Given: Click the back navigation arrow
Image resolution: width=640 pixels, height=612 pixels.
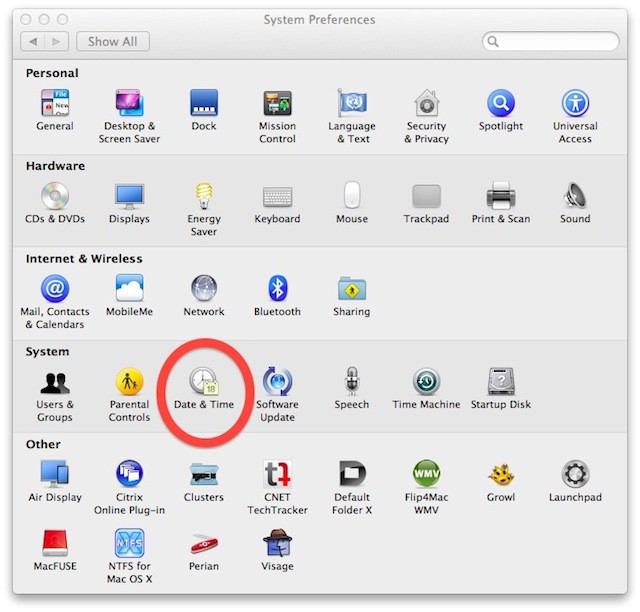Looking at the screenshot, I should tap(34, 42).
